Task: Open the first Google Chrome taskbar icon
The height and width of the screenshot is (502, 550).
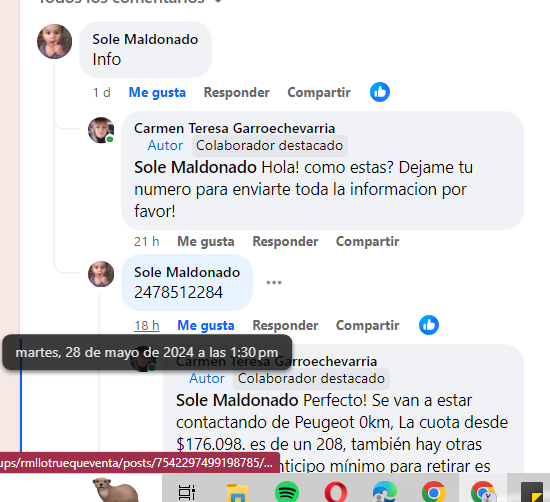Action: pyautogui.click(x=434, y=492)
